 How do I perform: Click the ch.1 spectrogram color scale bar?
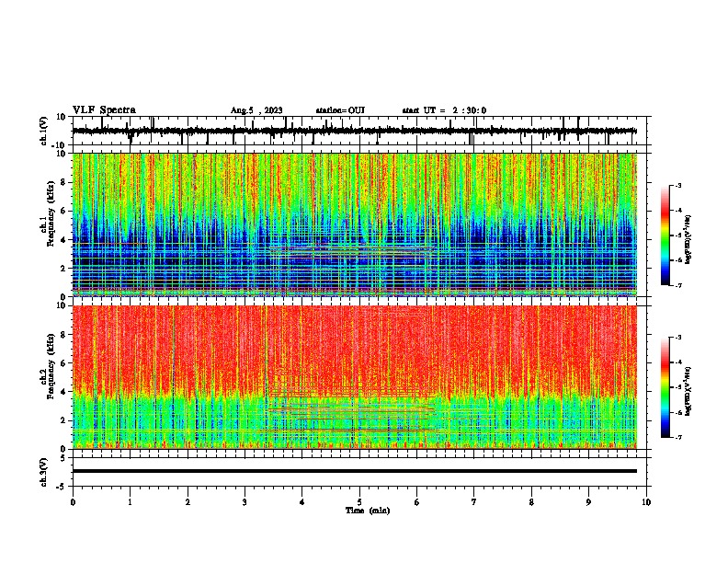pos(665,236)
